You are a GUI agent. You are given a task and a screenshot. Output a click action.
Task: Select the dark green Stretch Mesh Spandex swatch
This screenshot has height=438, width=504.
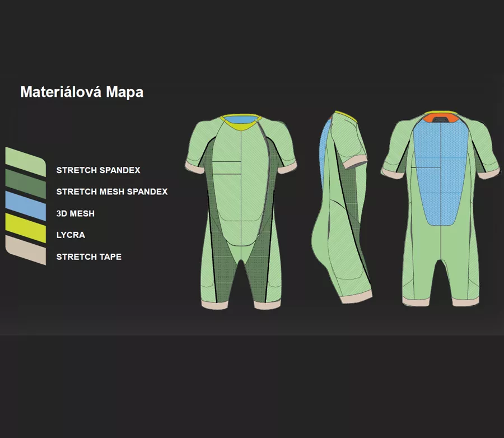pos(25,185)
